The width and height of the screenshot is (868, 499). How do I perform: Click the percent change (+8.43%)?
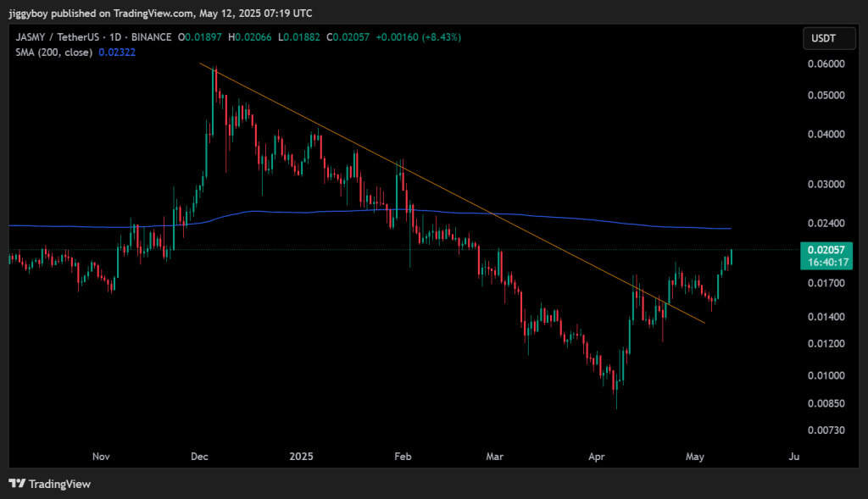point(441,37)
